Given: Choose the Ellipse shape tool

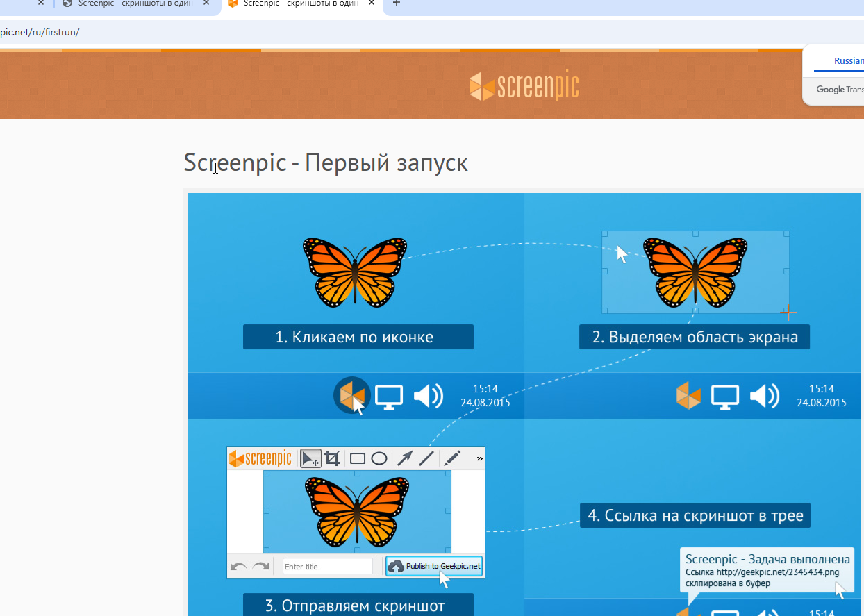Looking at the screenshot, I should click(379, 458).
